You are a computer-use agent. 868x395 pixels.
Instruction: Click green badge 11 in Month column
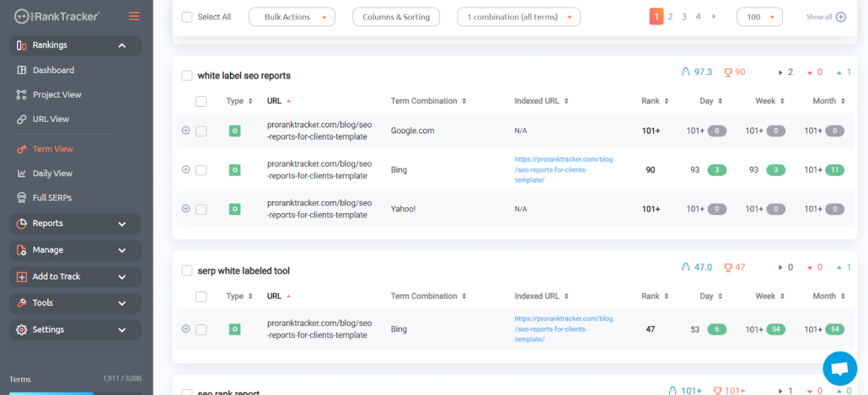click(x=834, y=170)
